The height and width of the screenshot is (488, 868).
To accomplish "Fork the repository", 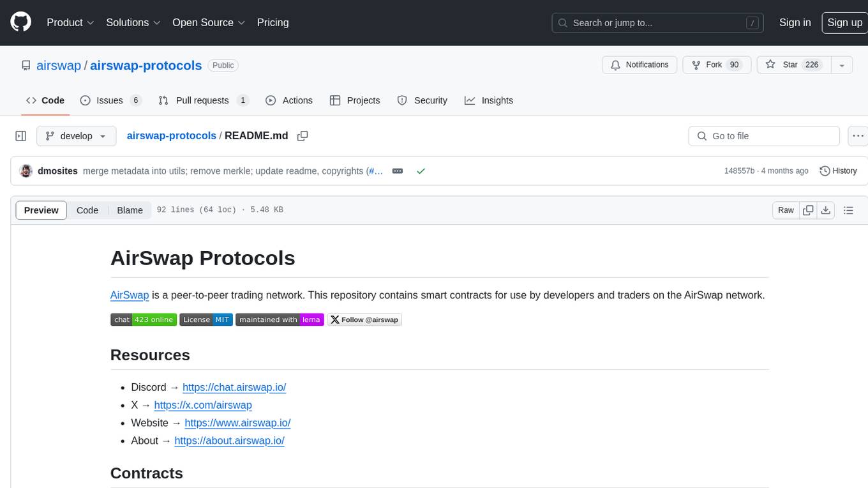I will point(717,65).
